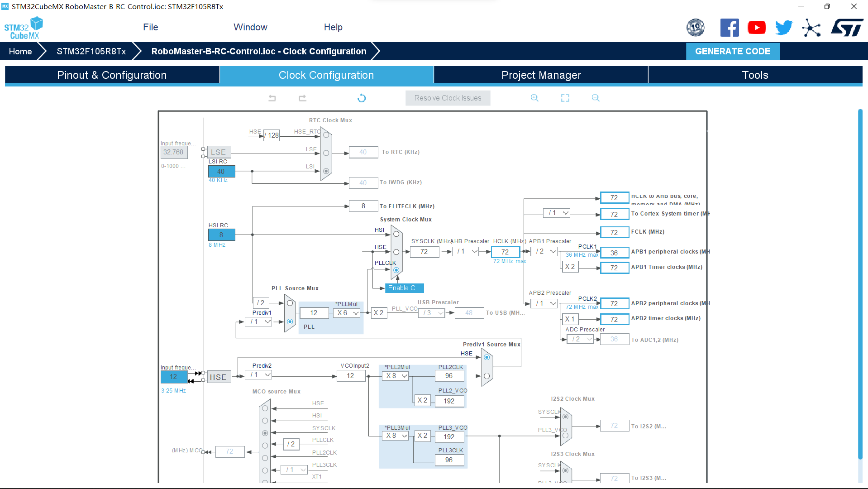Click the Enable CSS button
This screenshot has width=868, height=489.
tap(404, 288)
